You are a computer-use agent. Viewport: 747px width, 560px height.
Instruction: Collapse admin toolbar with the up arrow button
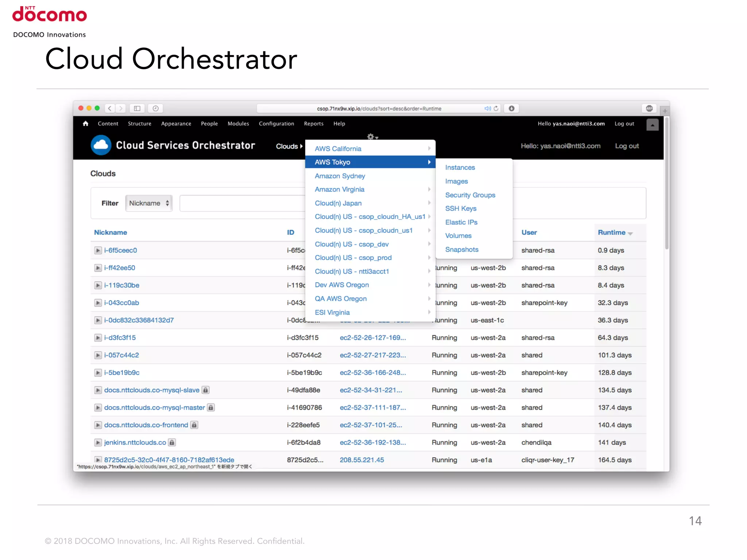(653, 125)
